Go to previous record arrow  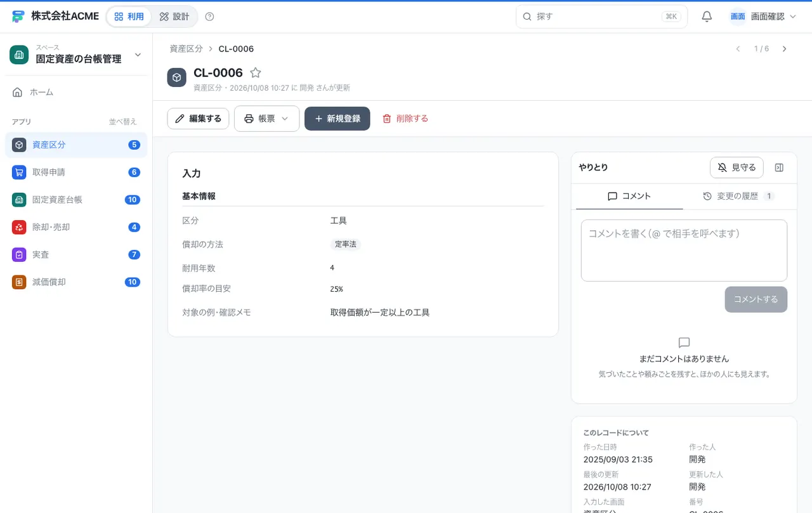[738, 49]
